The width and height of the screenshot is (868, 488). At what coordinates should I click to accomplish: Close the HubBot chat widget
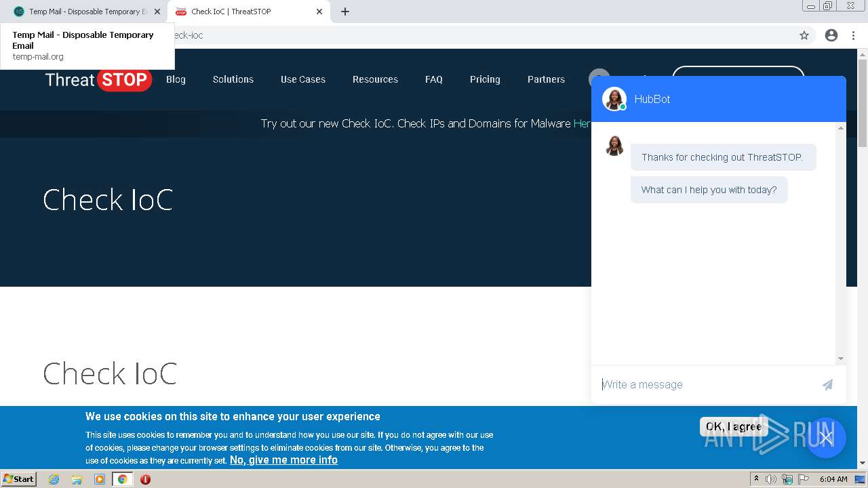point(826,437)
